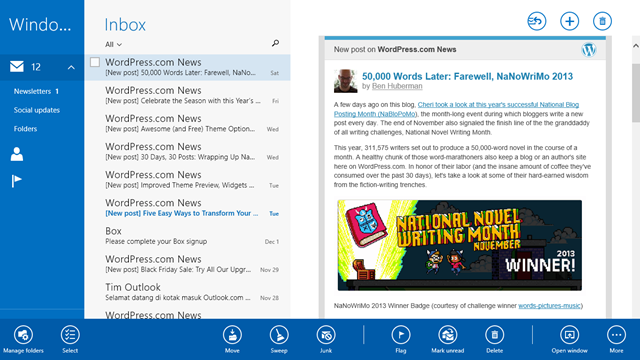Click Ben Huberman's author avatar
This screenshot has width=640, height=360.
(x=345, y=81)
